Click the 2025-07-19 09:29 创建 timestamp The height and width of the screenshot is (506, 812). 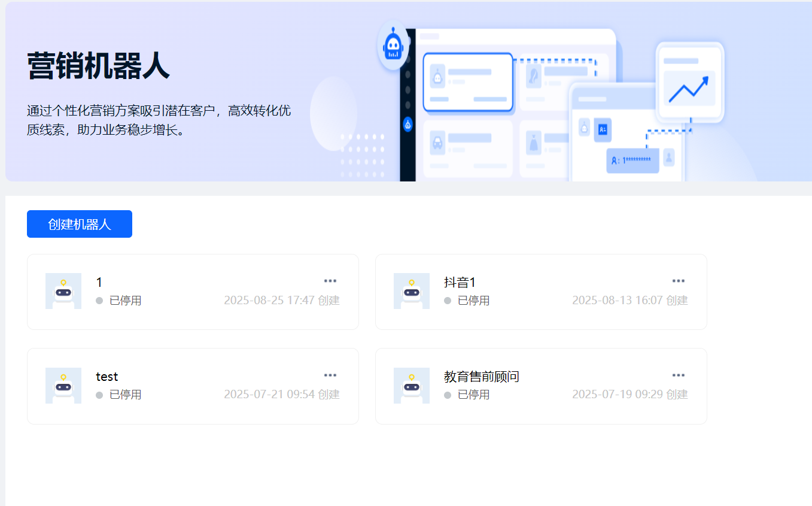[x=630, y=395]
